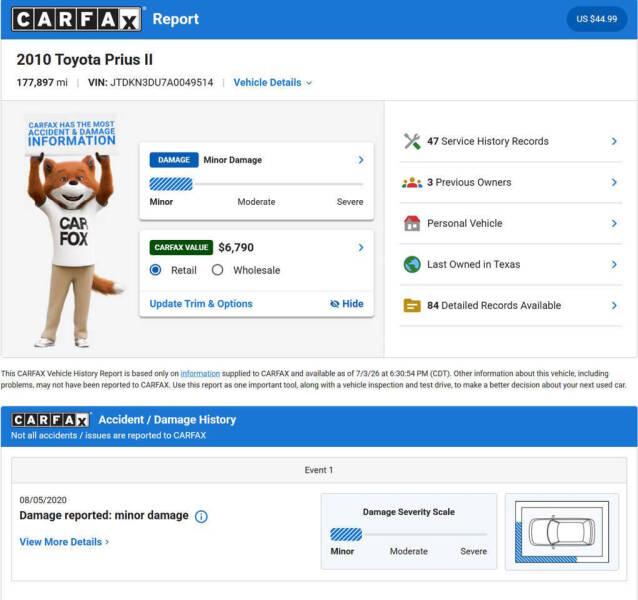
Task: Click the Previous Owners people icon
Action: 412,183
